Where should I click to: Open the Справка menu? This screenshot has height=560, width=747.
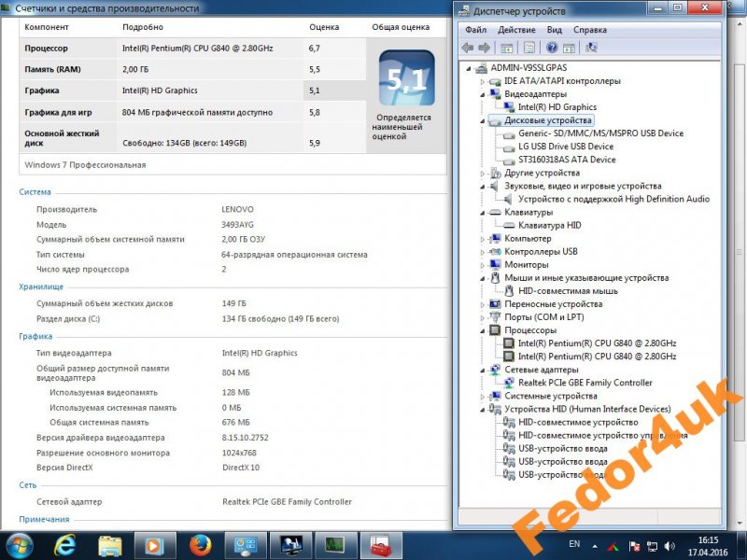pos(589,30)
